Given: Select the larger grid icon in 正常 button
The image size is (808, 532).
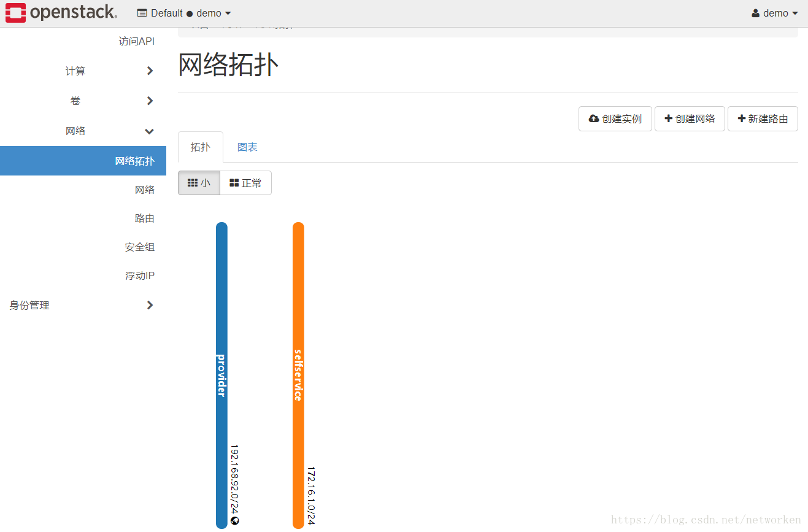Looking at the screenshot, I should (x=234, y=182).
